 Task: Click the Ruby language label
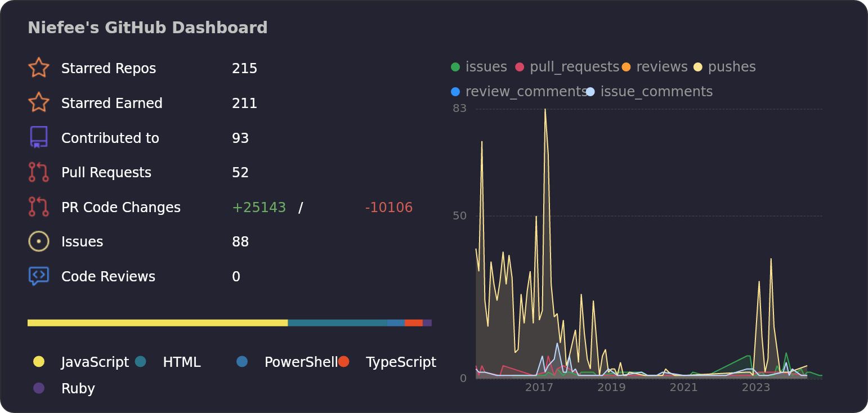click(78, 389)
